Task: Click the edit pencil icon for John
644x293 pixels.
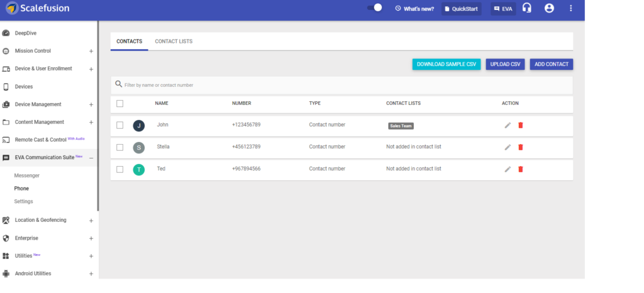Action: coord(508,125)
